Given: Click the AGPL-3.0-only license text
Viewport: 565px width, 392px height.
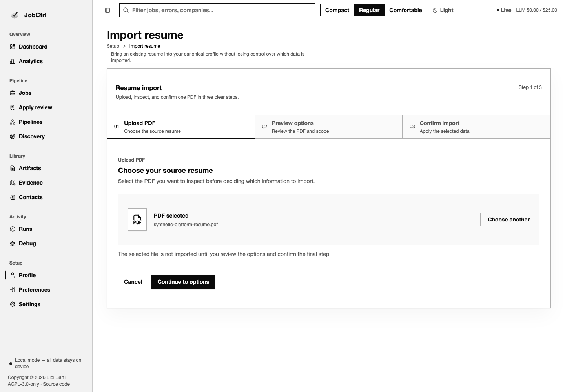Looking at the screenshot, I should pos(24,384).
